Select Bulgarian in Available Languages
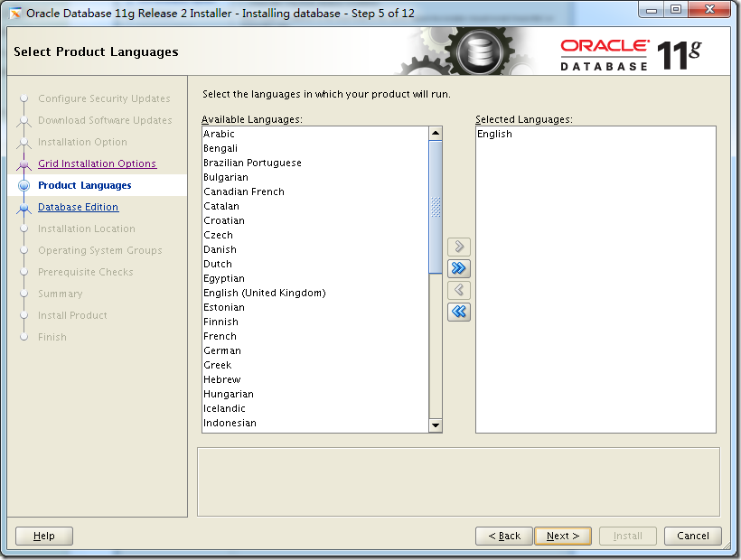 point(314,177)
